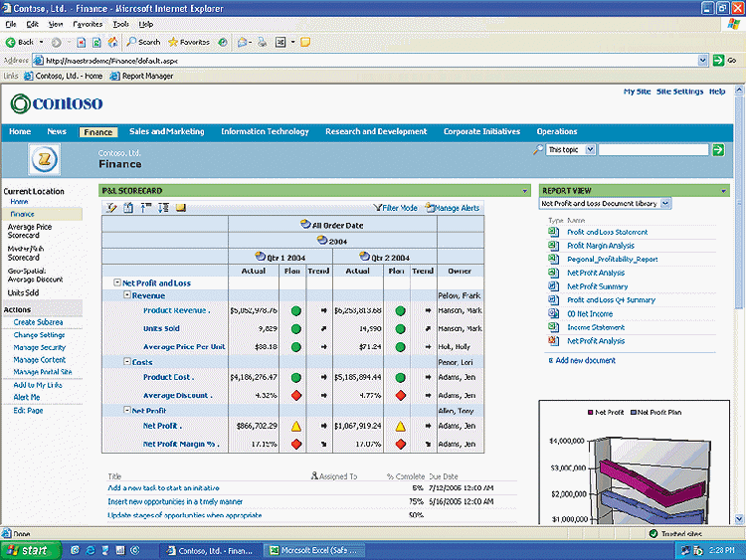This screenshot has width=746, height=560.
Task: Click the Qtr 1 2004 pie chart icon
Action: pos(260,257)
